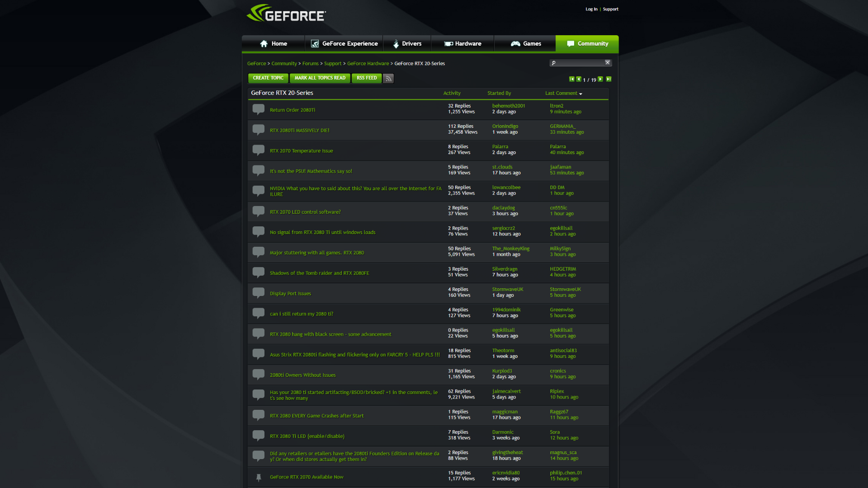View last commenter ltron2 profile
868x488 pixels.
click(x=557, y=106)
